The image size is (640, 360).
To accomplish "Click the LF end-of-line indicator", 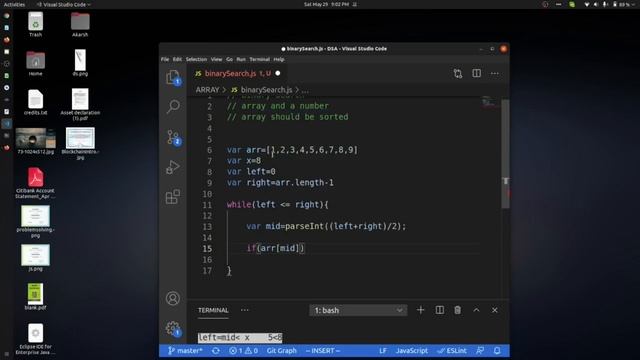I will click(382, 351).
